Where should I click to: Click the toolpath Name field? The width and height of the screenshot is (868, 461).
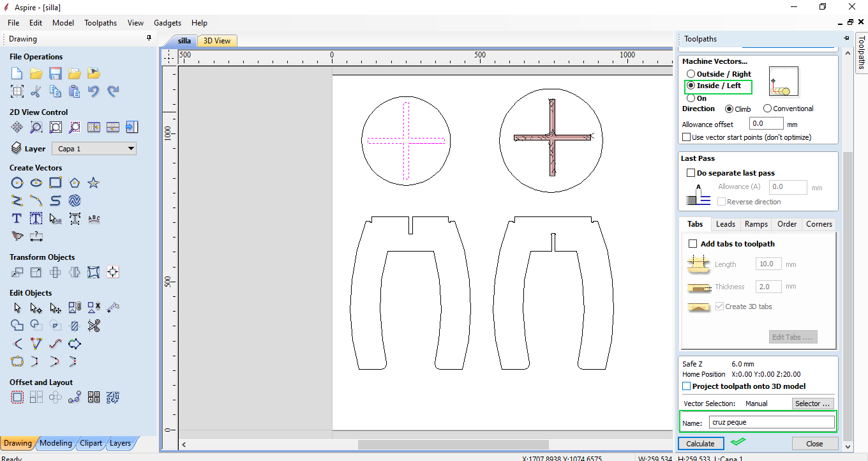pyautogui.click(x=772, y=423)
